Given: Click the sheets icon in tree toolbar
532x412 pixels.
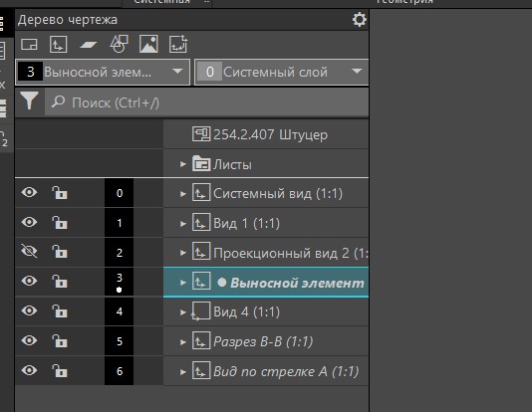Looking at the screenshot, I should click(x=29, y=44).
